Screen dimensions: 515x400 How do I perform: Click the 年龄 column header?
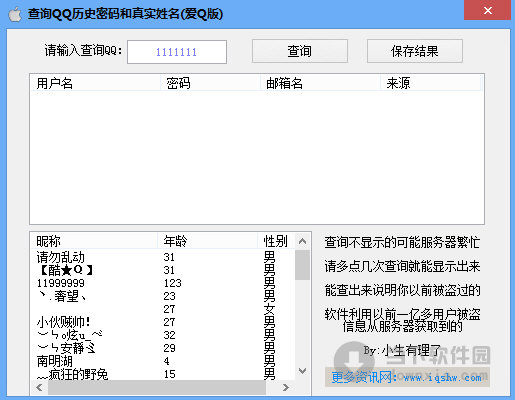207,241
